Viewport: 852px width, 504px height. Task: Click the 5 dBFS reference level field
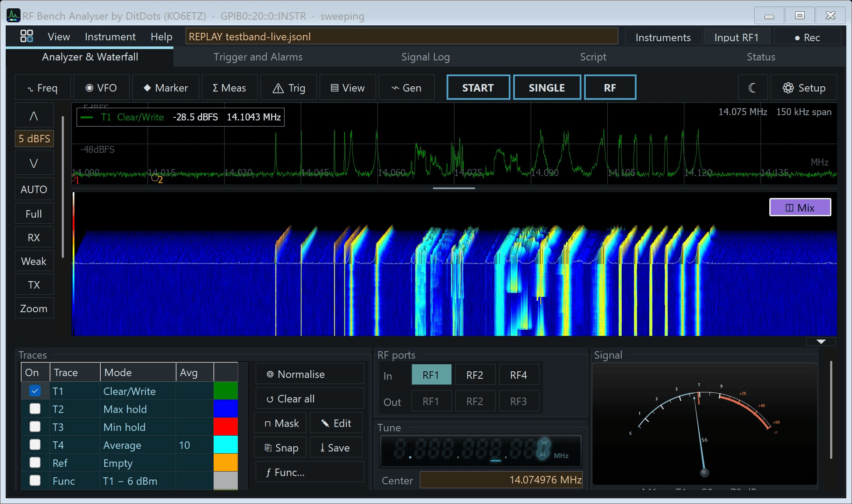[34, 139]
